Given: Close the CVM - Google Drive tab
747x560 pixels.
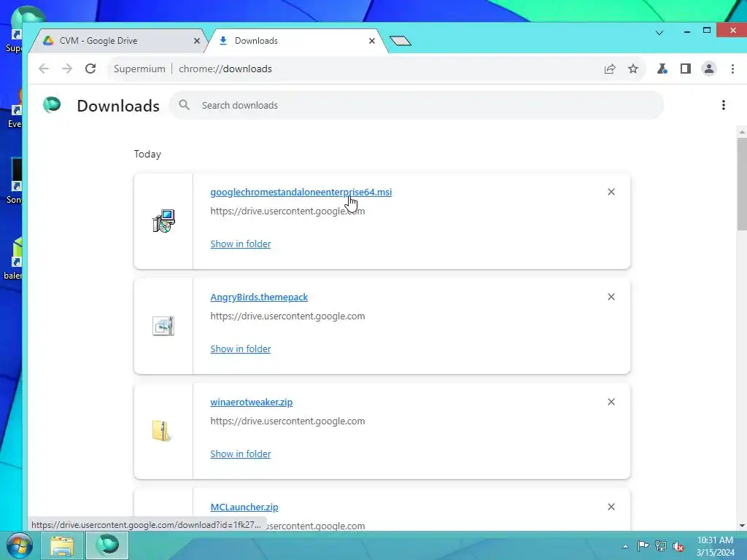Looking at the screenshot, I should tap(197, 41).
